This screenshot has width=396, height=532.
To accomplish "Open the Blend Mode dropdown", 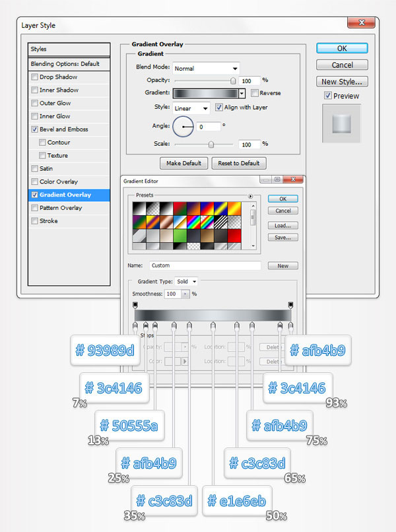I will 206,68.
